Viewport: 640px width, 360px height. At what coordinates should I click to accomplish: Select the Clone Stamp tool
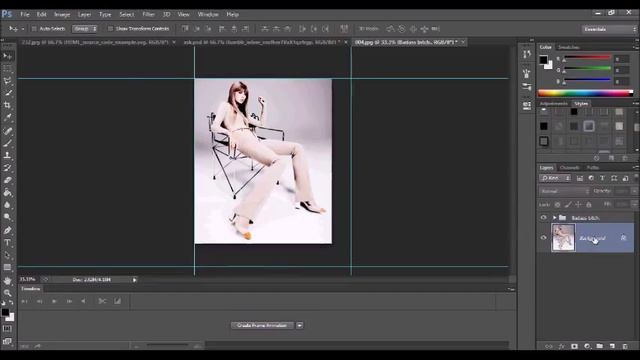7,155
